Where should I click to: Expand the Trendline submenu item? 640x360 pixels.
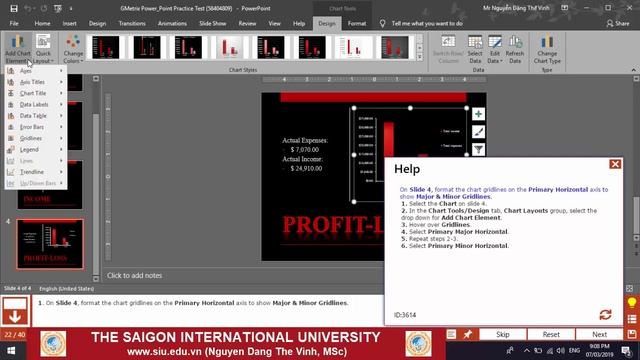[36, 172]
